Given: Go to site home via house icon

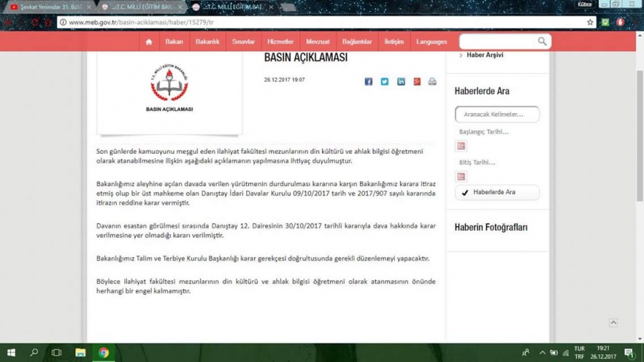Looking at the screenshot, I should click(149, 41).
